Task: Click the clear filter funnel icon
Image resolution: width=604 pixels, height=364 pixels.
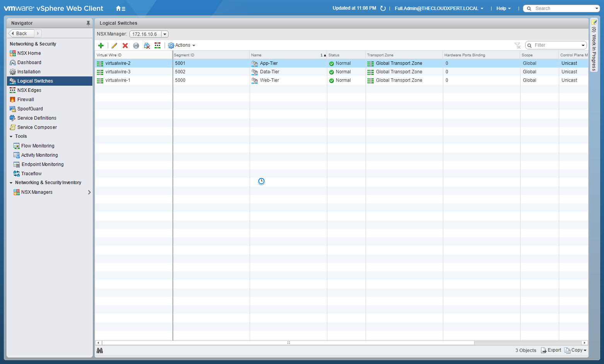Action: click(517, 46)
